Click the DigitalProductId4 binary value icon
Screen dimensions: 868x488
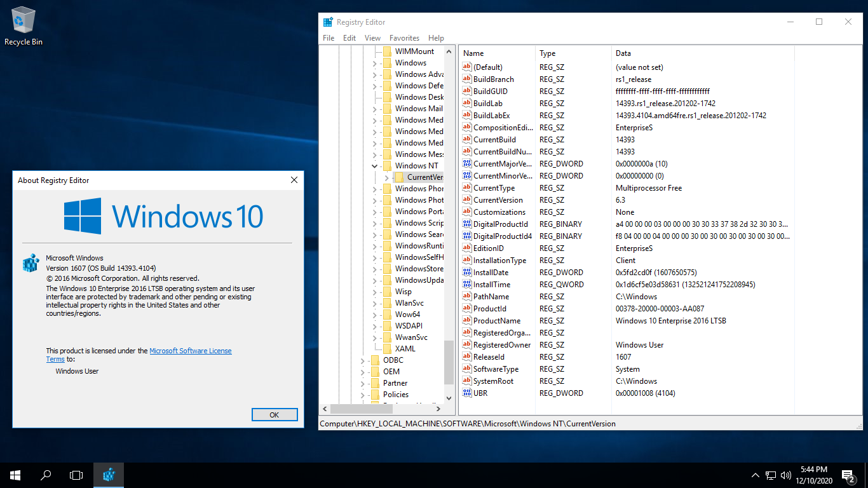467,236
